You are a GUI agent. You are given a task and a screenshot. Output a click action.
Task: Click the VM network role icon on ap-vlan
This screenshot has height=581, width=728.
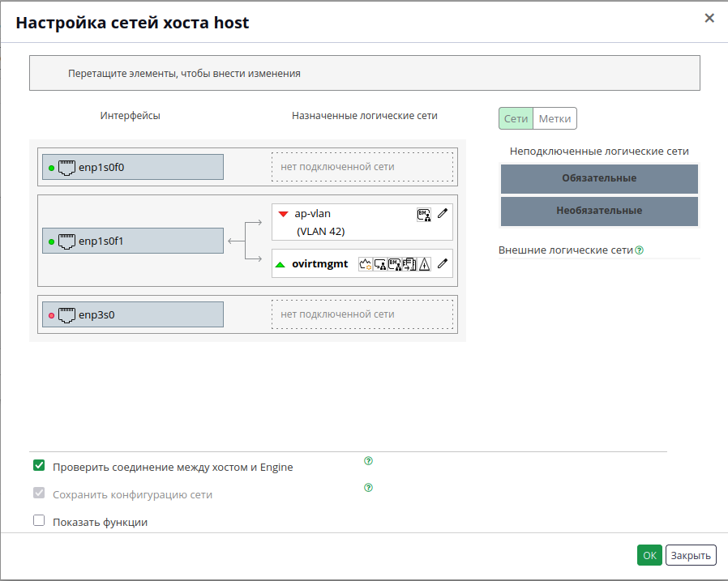pyautogui.click(x=424, y=215)
